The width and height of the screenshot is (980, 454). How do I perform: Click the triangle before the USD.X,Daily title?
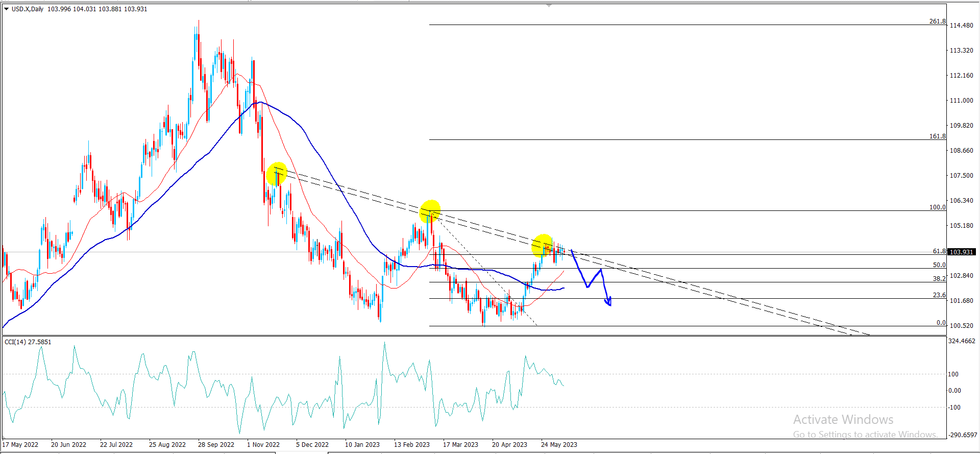(x=7, y=9)
